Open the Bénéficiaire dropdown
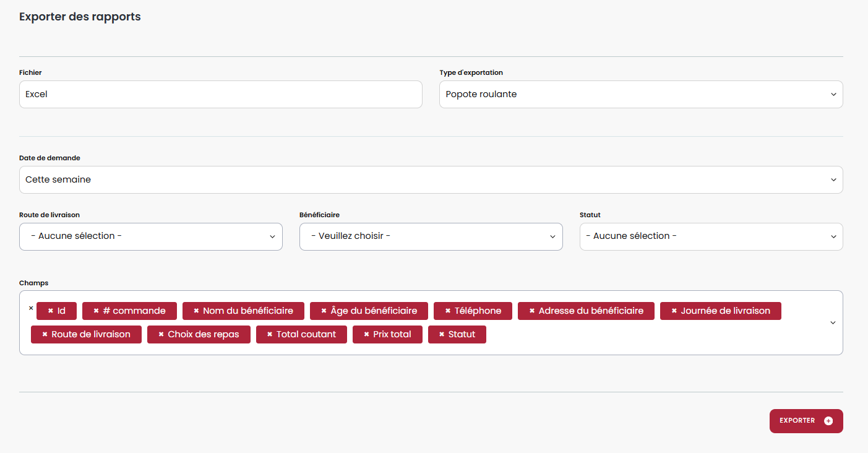The image size is (868, 453). [x=431, y=237]
